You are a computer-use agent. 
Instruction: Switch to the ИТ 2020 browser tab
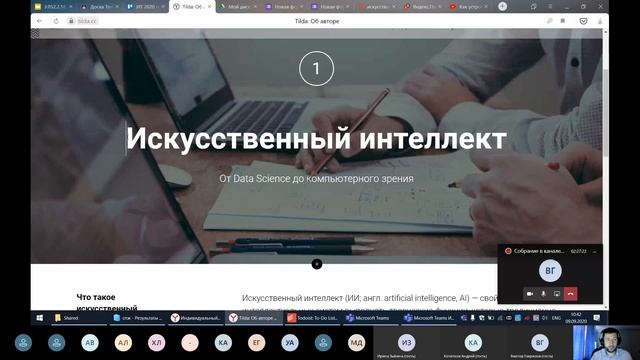145,7
